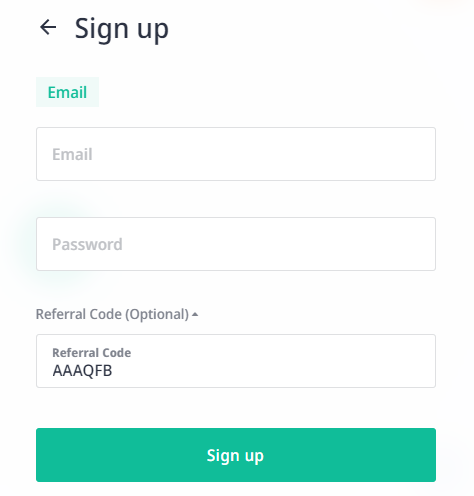Hide the optional referral code input
Image resolution: width=474 pixels, height=496 pixels.
point(117,314)
